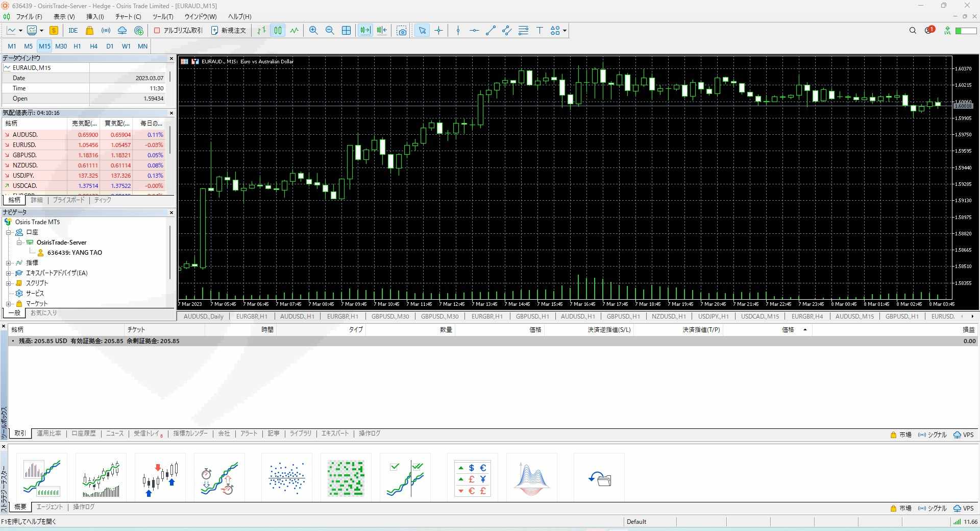The image size is (980, 531).
Task: Expand the 指標 indicators tree node
Action: click(8, 263)
